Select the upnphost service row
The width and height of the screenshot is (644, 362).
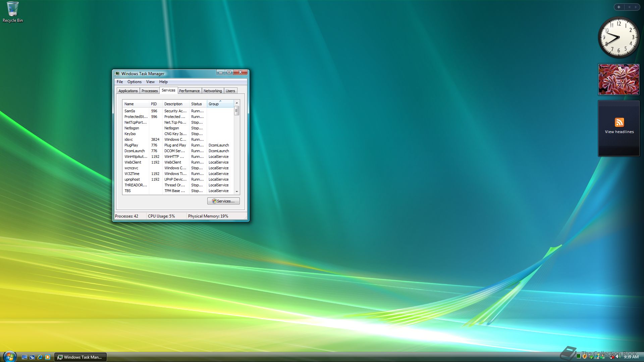[178, 179]
